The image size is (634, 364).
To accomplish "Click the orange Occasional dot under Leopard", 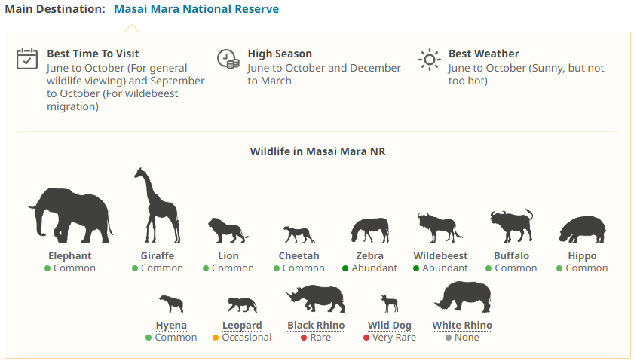I will coord(216,338).
